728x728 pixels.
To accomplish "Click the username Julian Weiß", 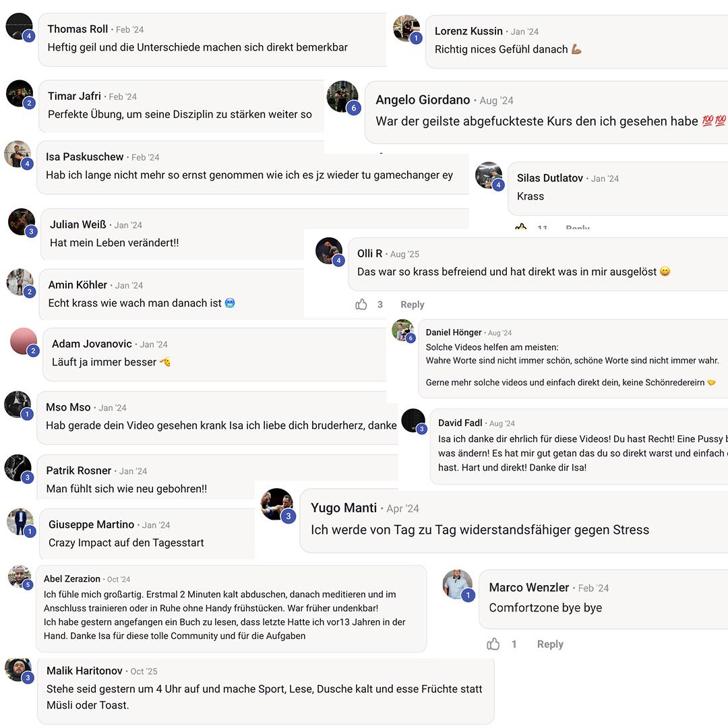I will point(78,224).
